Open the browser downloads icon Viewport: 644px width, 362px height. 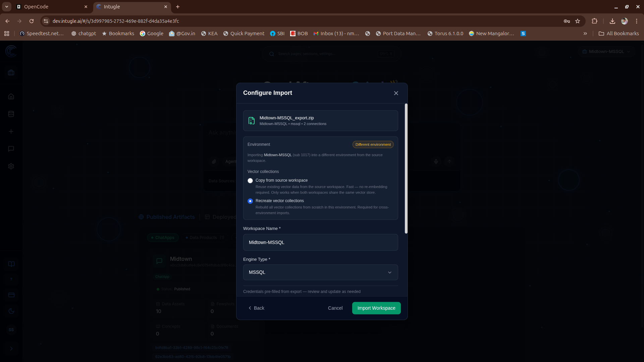point(612,21)
